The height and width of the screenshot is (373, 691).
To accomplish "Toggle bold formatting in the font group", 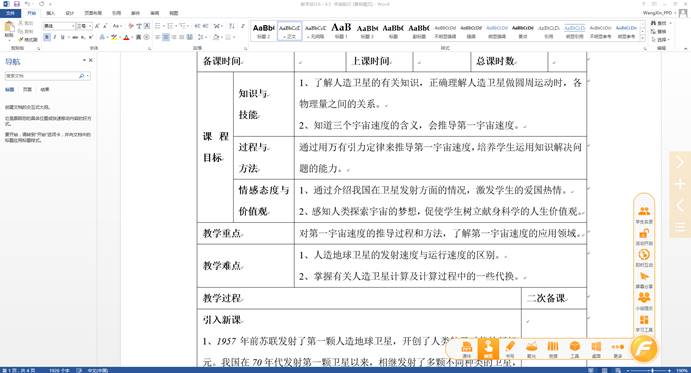I will 47,37.
